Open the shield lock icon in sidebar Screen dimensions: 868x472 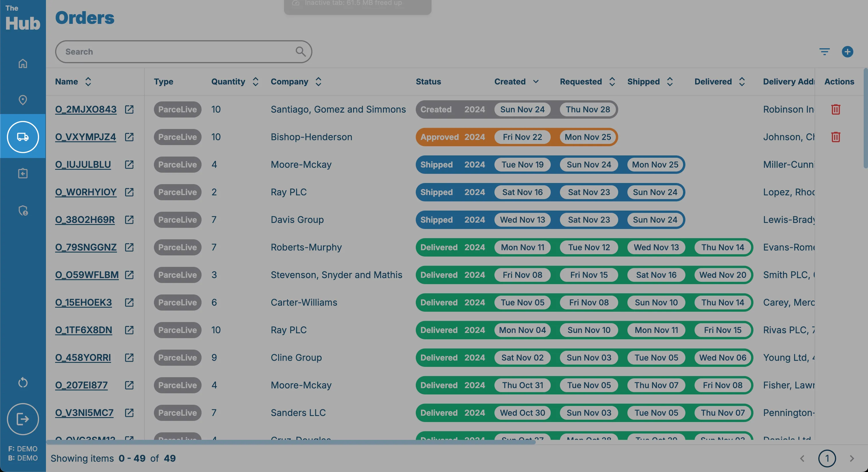[23, 210]
